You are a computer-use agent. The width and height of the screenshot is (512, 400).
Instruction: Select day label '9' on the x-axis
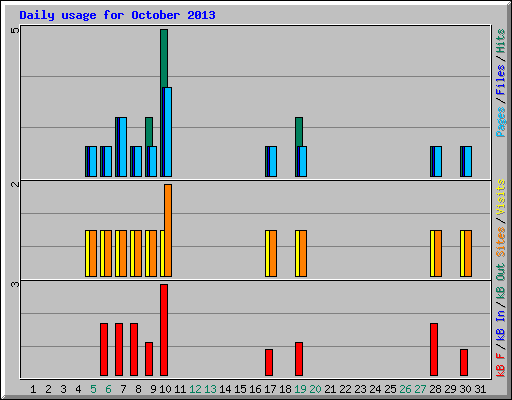coord(153,389)
